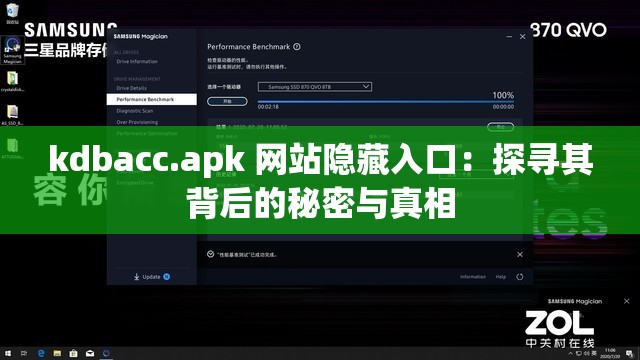Click the blue N badge beside Update
The height and width of the screenshot is (360, 640).
pyautogui.click(x=167, y=277)
